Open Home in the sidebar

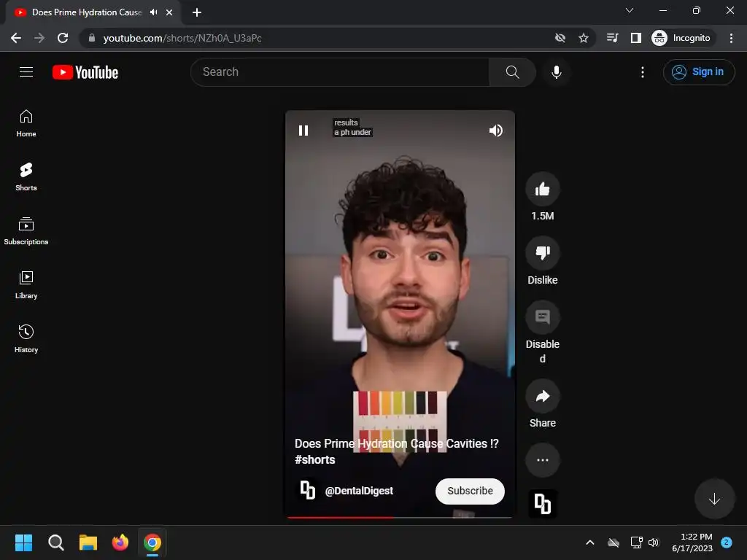tap(26, 123)
